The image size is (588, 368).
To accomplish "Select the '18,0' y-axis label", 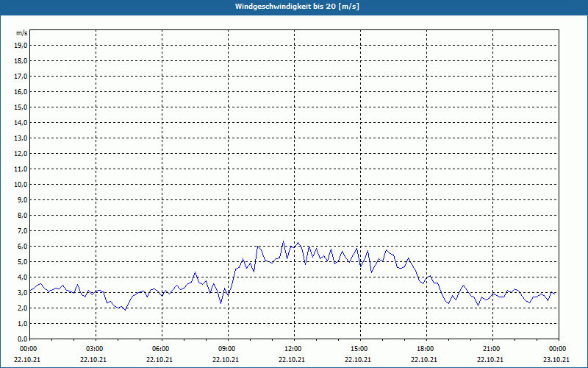I will 21,61.
